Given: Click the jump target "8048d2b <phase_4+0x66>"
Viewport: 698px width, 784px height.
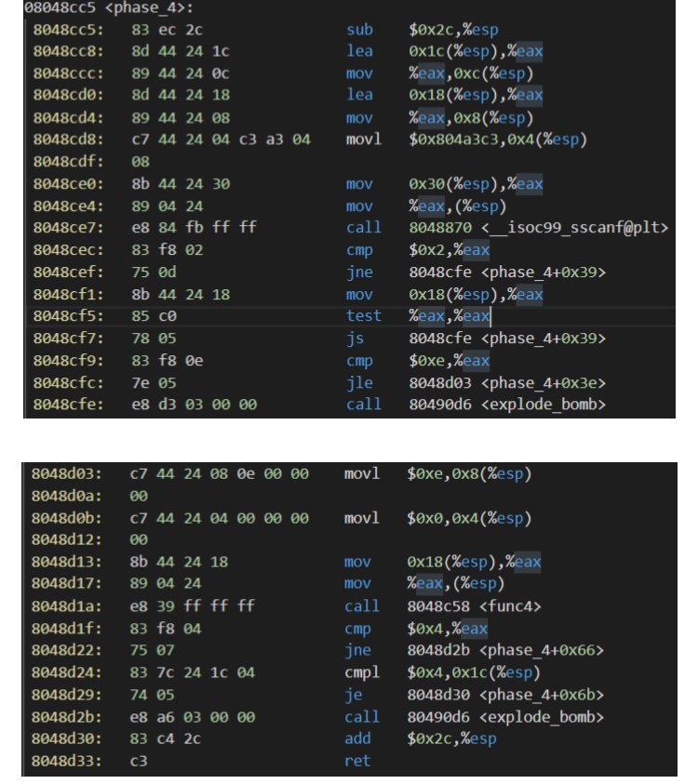Looking at the screenshot, I should pos(505,650).
